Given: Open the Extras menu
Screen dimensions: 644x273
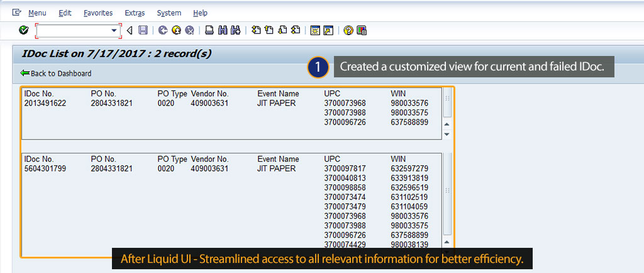Looking at the screenshot, I should (x=135, y=13).
